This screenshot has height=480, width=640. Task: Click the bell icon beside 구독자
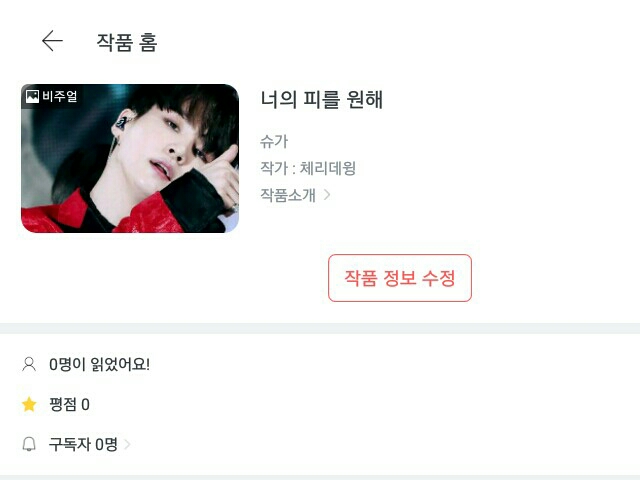tap(29, 444)
